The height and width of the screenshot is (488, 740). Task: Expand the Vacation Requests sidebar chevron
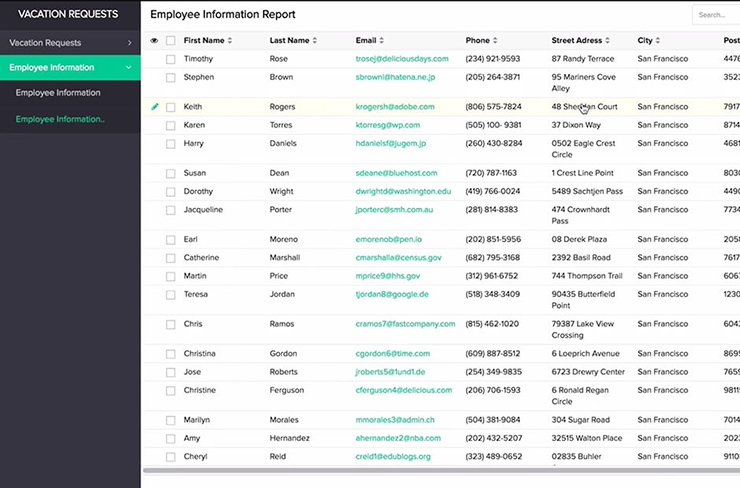click(x=129, y=43)
